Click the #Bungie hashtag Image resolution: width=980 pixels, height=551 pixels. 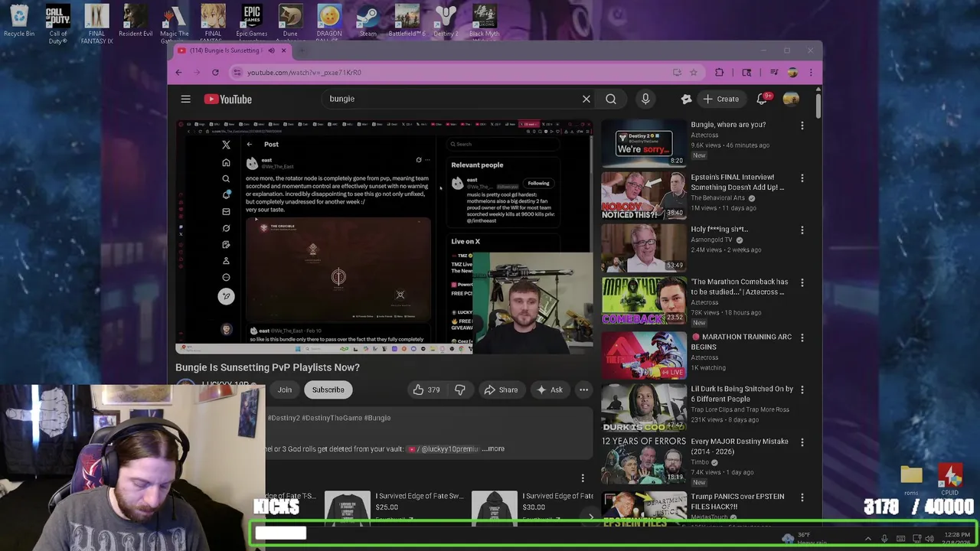377,418
